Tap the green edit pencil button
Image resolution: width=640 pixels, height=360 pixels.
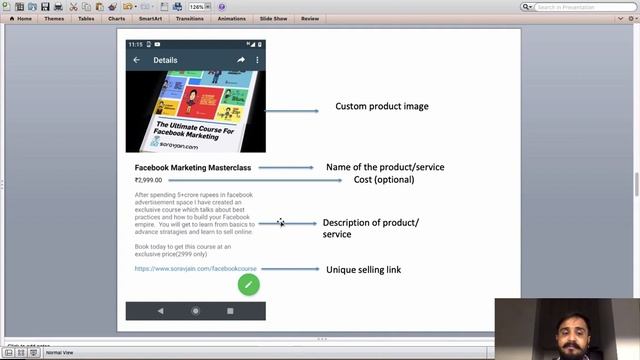pos(249,284)
